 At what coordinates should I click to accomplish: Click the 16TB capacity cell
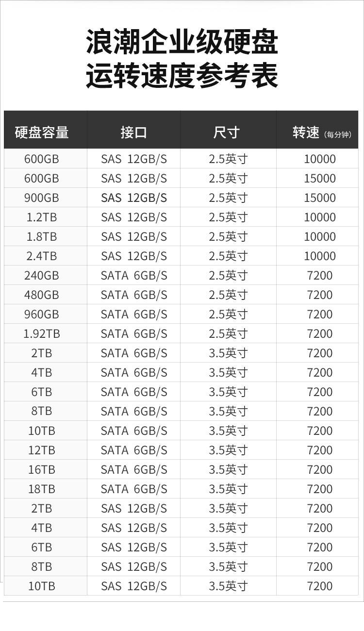(x=42, y=469)
